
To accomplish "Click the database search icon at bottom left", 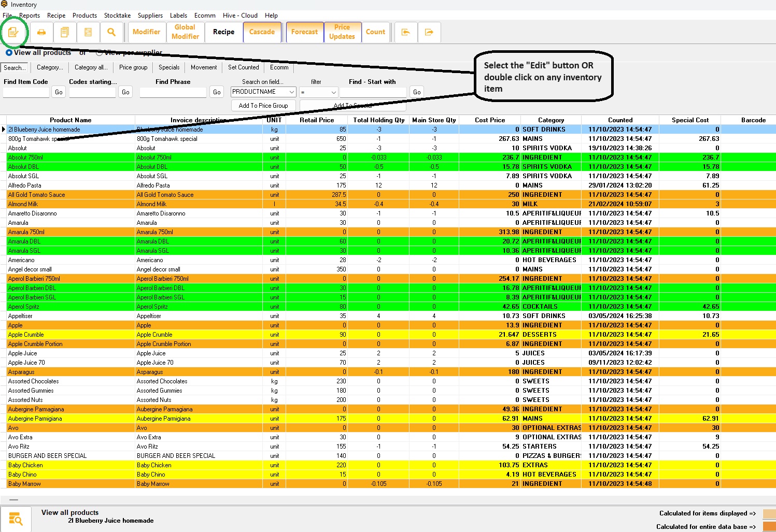I will click(16, 519).
